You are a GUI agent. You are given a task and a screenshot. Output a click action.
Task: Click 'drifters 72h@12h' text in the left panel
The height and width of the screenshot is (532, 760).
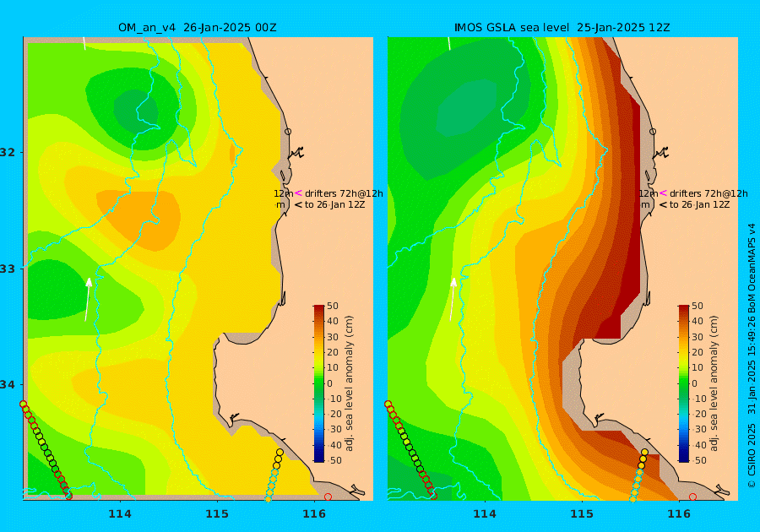point(344,193)
